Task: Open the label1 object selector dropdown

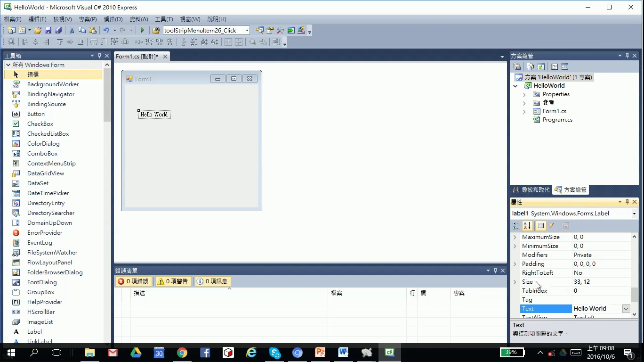Action: click(x=634, y=214)
